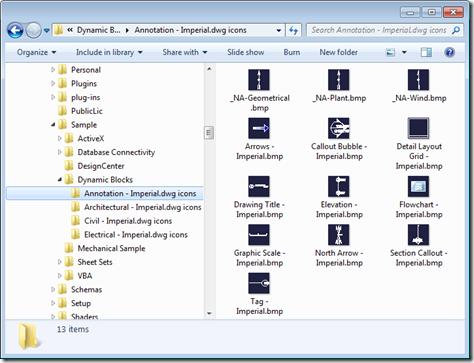
Task: Open the address bar history dropdown
Action: coord(279,31)
